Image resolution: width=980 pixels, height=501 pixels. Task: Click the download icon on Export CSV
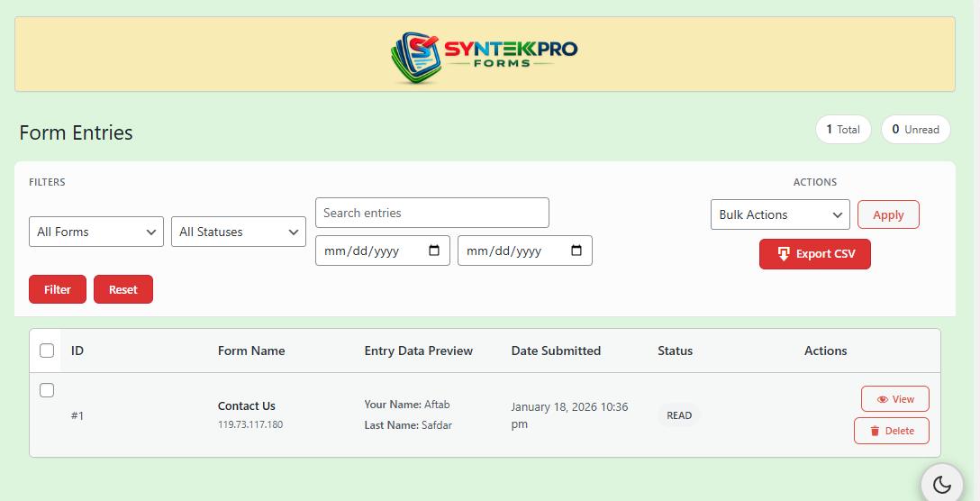click(784, 254)
